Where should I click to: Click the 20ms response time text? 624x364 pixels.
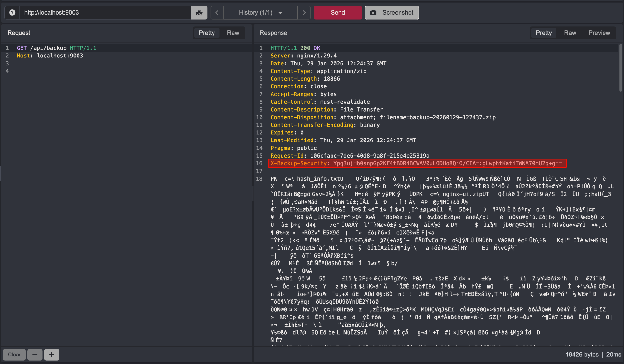613,354
